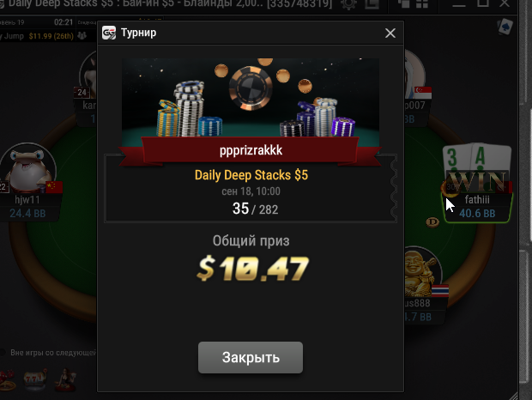Click the copy/stack icon next to gear

point(372,4)
